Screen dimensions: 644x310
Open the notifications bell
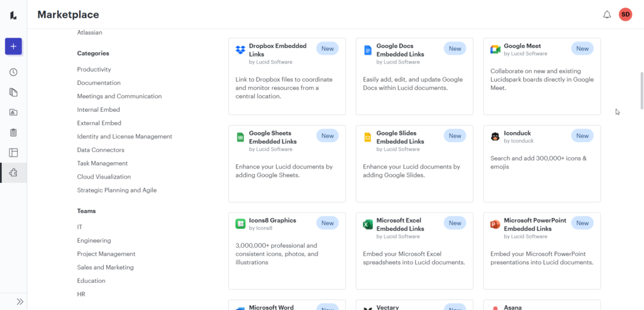click(607, 15)
